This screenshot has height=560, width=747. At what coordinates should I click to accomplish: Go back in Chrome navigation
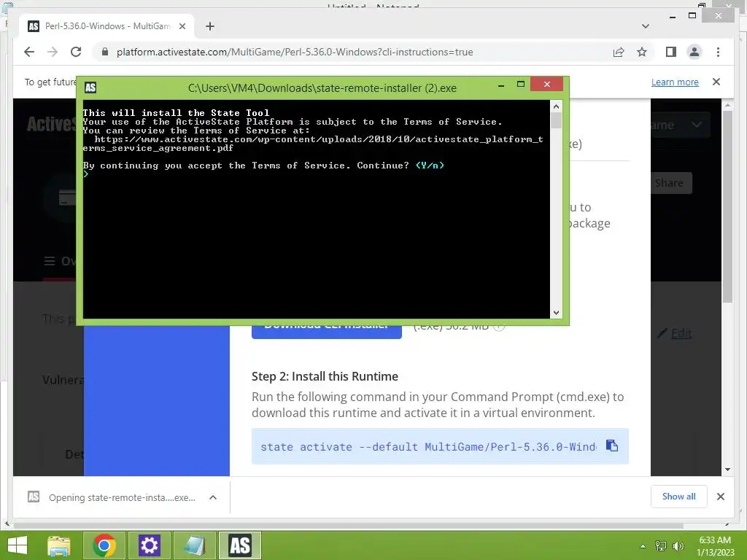pyautogui.click(x=29, y=52)
